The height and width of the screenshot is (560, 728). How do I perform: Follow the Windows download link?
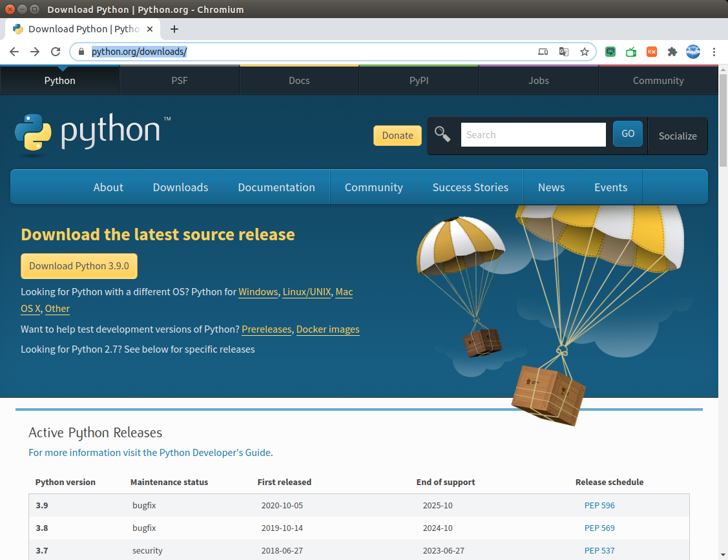point(258,292)
